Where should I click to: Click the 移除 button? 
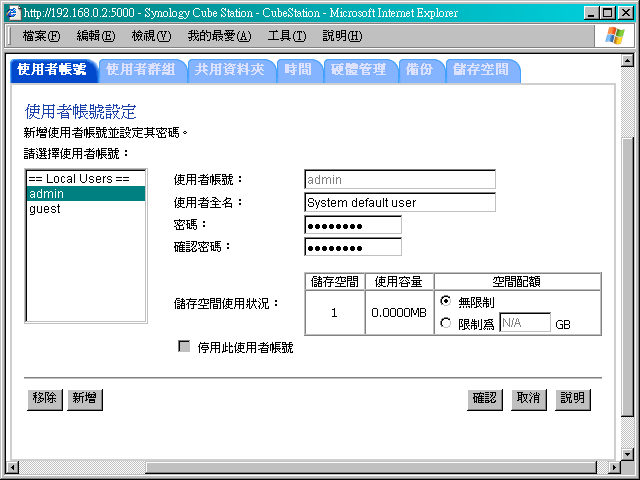click(x=44, y=399)
